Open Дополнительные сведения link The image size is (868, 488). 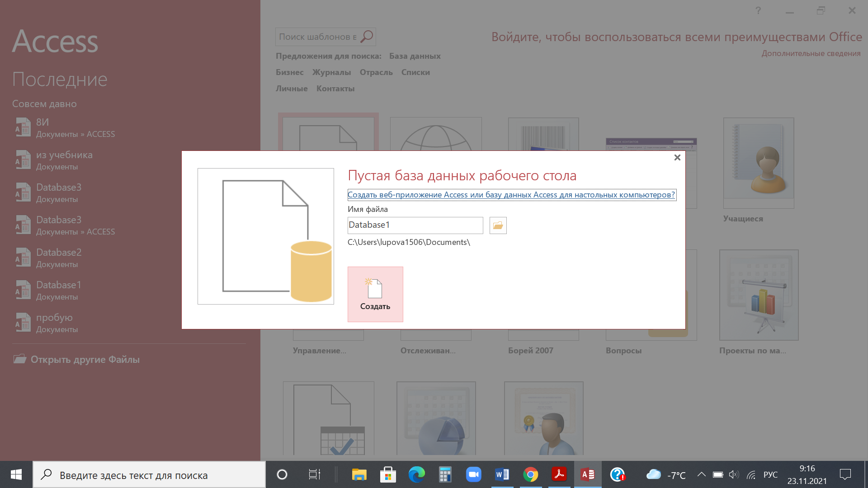[811, 53]
